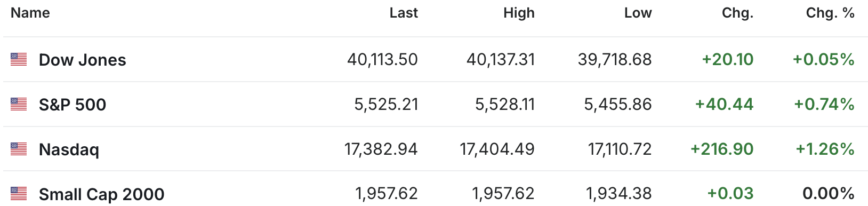Click the US flag beside Nasdaq
This screenshot has height=206, width=868.
[x=19, y=149]
